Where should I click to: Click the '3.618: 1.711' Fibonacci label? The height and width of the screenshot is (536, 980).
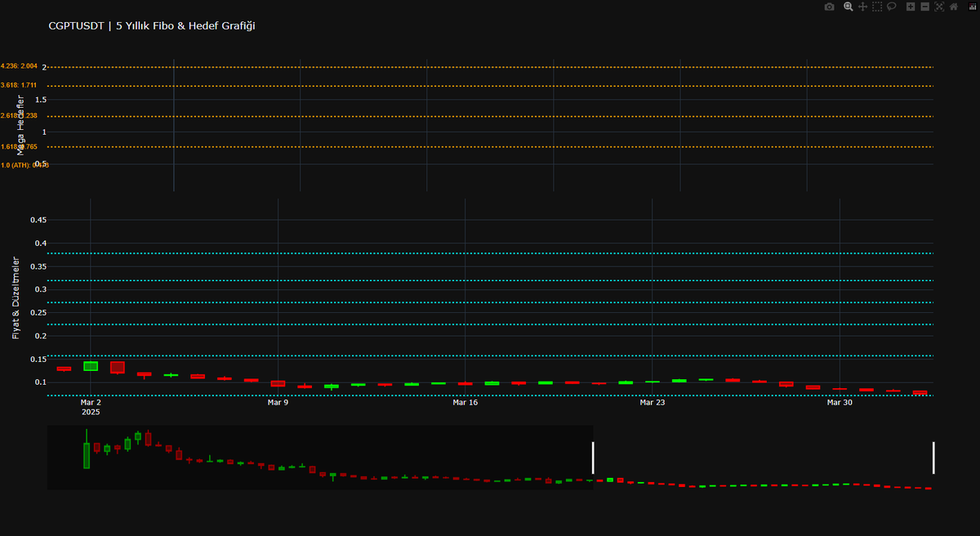click(19, 85)
